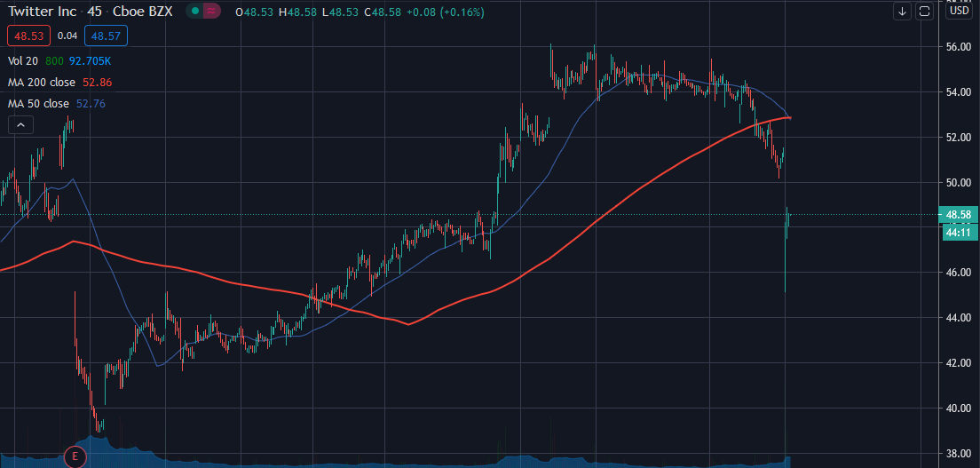The image size is (980, 468).
Task: Collapse the indicator legend with the chevron
Action: [20, 125]
